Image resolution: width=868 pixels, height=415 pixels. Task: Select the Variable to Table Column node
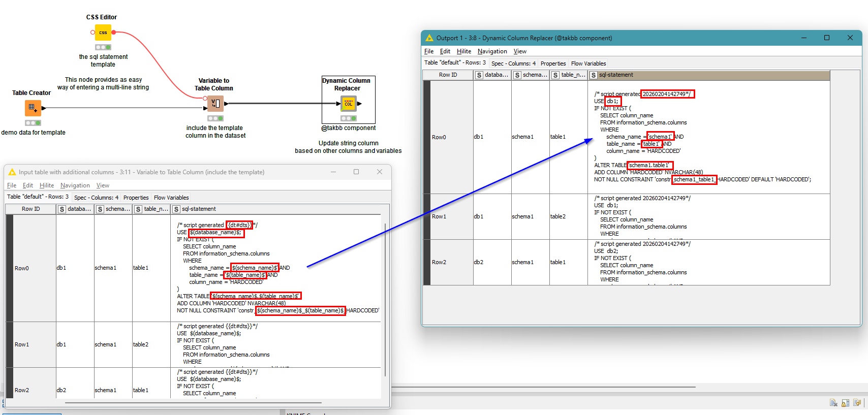click(215, 104)
